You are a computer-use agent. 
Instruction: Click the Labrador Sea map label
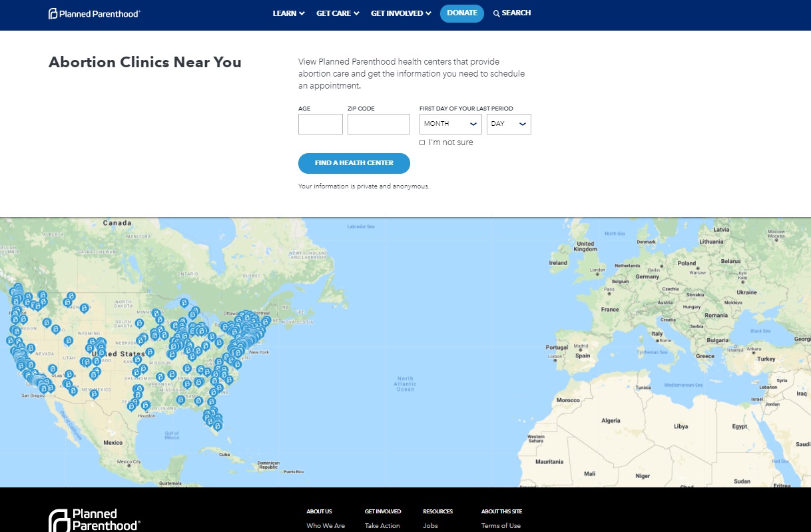click(x=361, y=227)
